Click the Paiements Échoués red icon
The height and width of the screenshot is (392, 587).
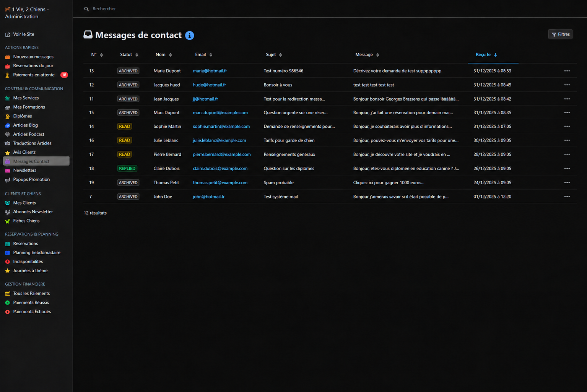tap(8, 312)
